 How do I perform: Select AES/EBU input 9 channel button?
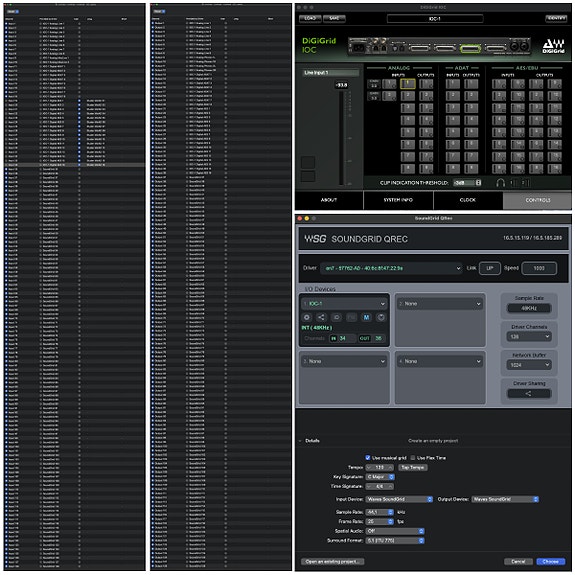tap(518, 84)
